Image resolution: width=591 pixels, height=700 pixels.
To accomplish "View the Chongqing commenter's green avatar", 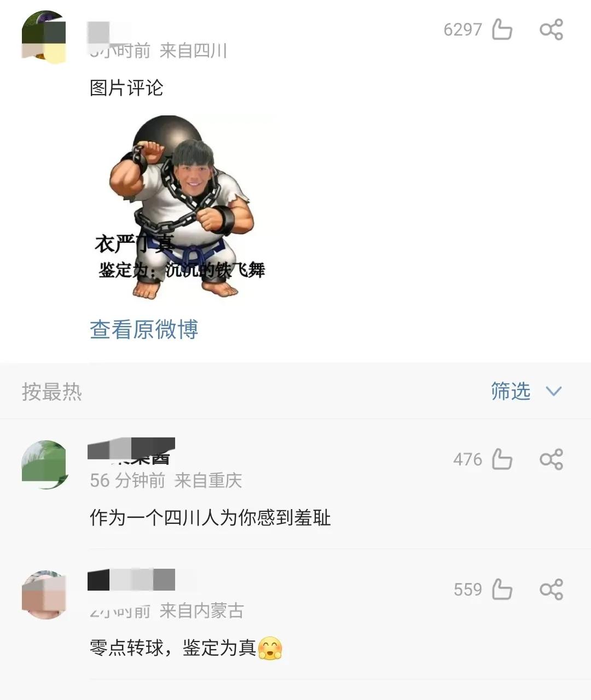I will click(x=44, y=464).
